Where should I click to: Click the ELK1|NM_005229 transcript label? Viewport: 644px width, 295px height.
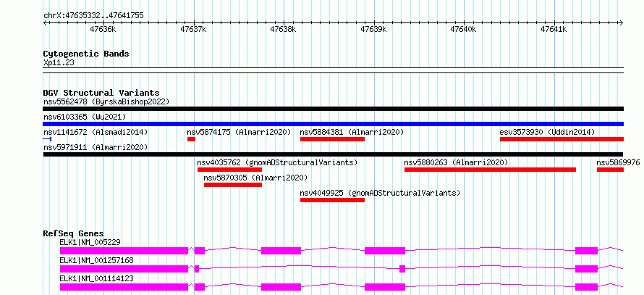(90, 242)
